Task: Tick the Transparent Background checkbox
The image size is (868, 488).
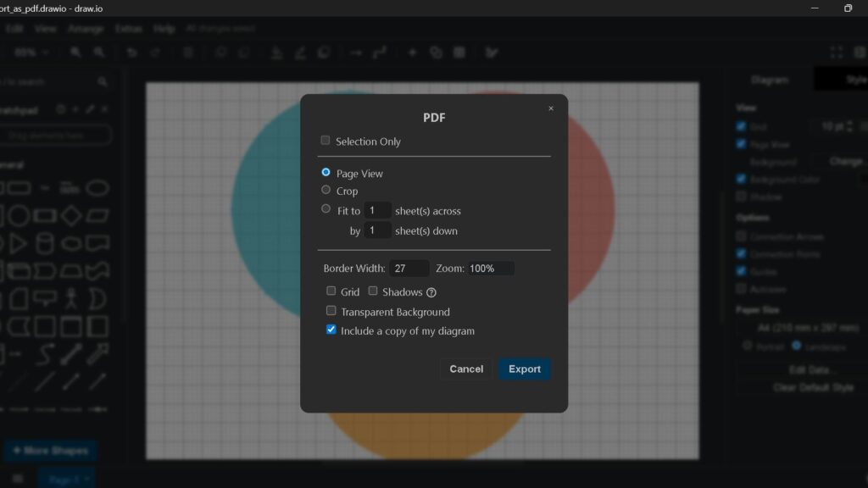Action: [x=331, y=311]
